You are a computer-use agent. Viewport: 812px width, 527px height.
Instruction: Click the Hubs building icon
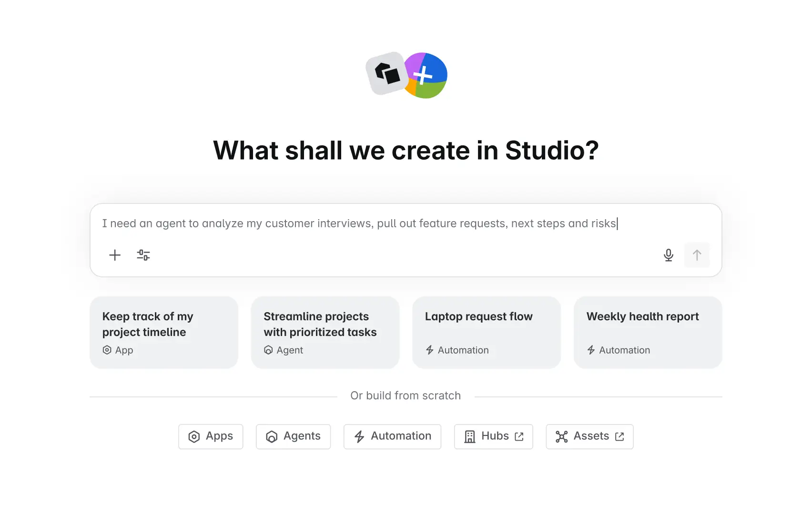[x=470, y=436]
